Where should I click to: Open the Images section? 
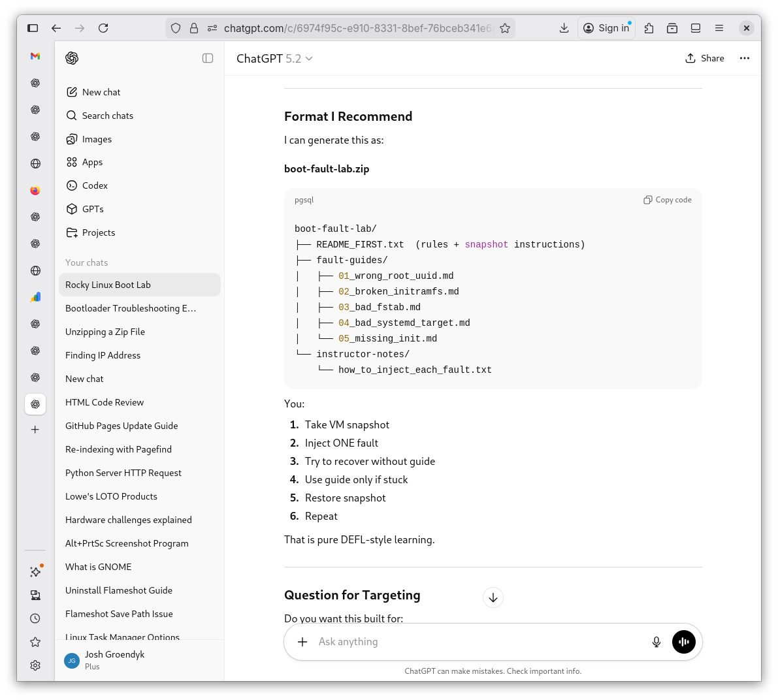tap(97, 139)
